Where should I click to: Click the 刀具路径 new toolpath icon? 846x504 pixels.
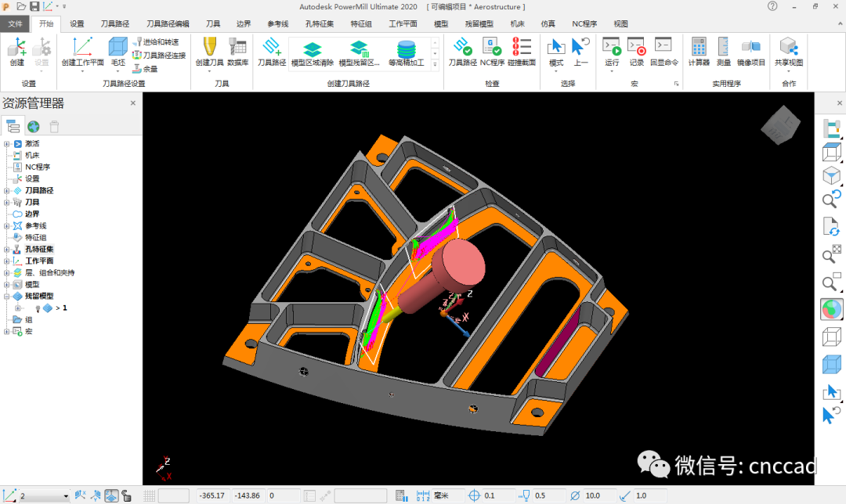click(271, 52)
